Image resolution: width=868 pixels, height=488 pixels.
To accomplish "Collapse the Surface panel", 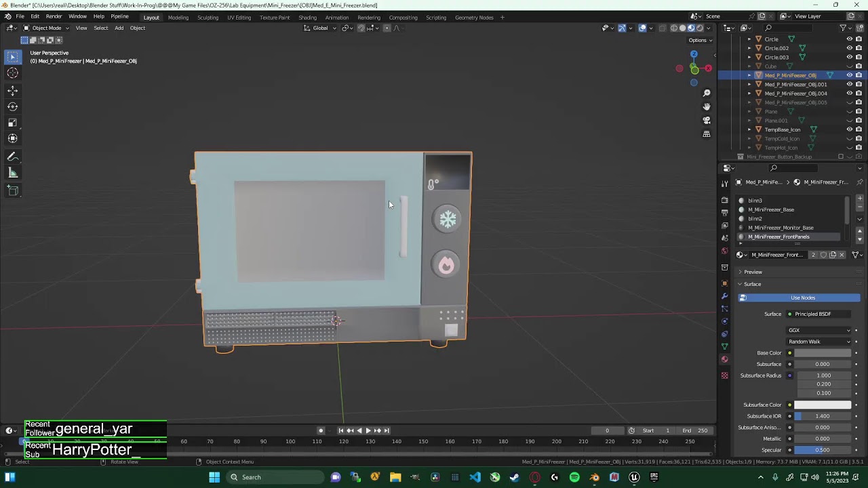I will click(752, 284).
